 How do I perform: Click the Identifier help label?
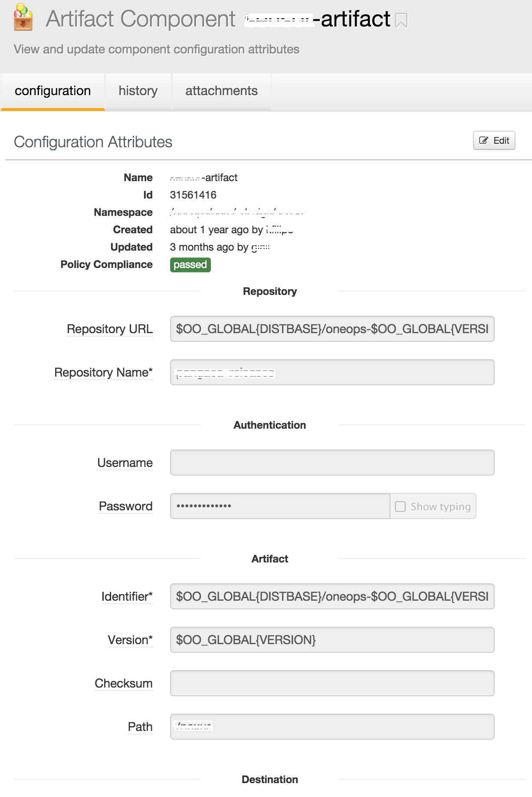[127, 597]
